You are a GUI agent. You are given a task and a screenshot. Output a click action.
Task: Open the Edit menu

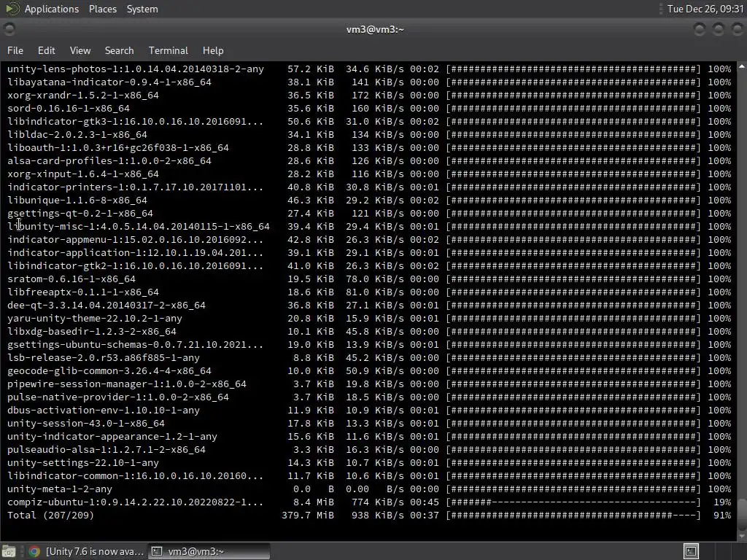coord(46,50)
